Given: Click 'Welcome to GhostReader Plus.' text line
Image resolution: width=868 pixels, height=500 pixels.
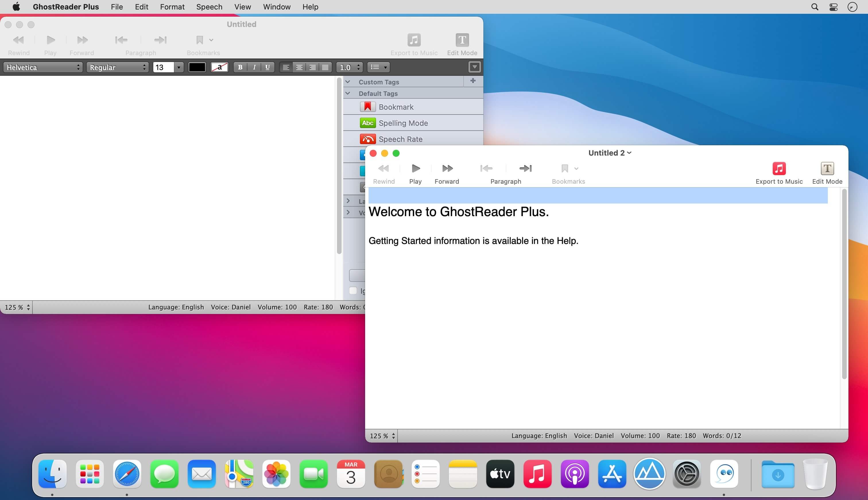Looking at the screenshot, I should coord(459,212).
